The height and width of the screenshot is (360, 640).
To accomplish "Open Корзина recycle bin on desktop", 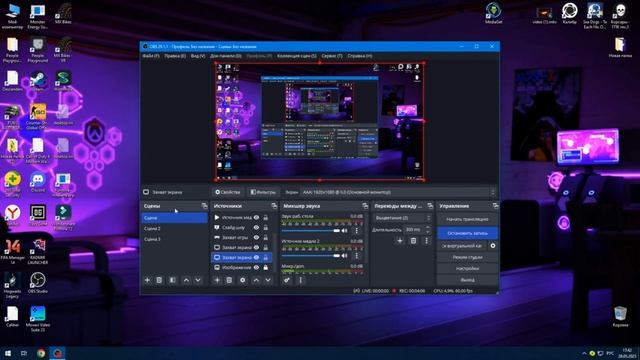I will tap(620, 316).
